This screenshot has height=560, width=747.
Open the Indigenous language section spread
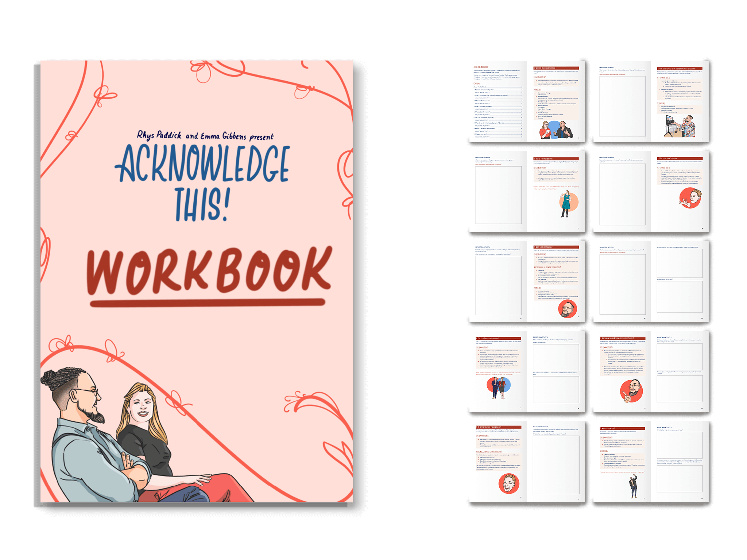click(527, 372)
